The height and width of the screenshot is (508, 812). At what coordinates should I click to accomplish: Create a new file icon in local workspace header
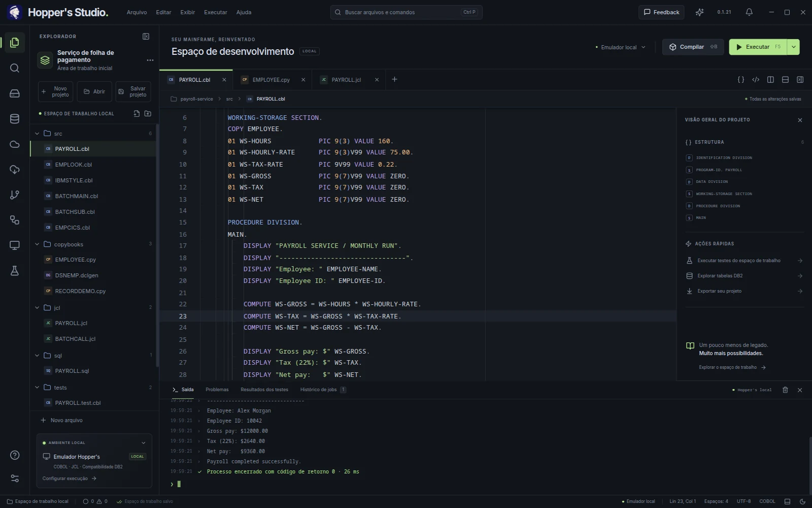click(x=137, y=114)
